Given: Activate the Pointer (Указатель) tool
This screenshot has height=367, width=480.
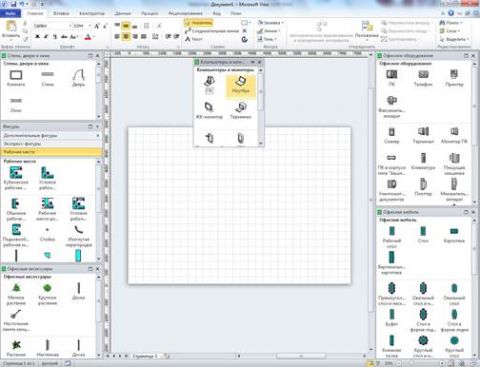Looking at the screenshot, I should [x=199, y=23].
